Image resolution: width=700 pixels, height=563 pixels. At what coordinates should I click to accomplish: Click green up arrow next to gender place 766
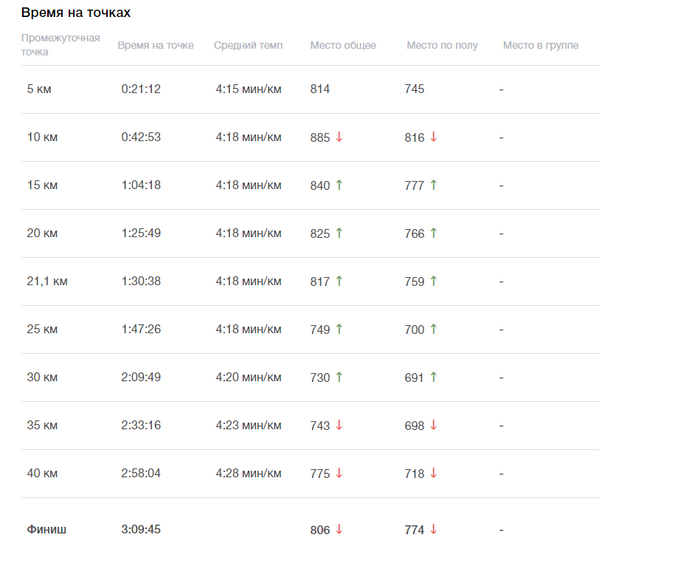tap(433, 233)
